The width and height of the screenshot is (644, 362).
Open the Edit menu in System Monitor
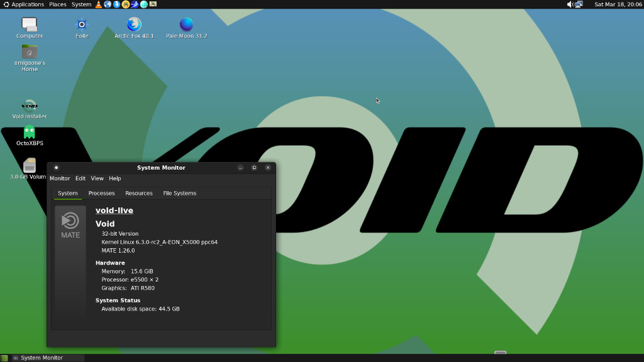pyautogui.click(x=80, y=178)
